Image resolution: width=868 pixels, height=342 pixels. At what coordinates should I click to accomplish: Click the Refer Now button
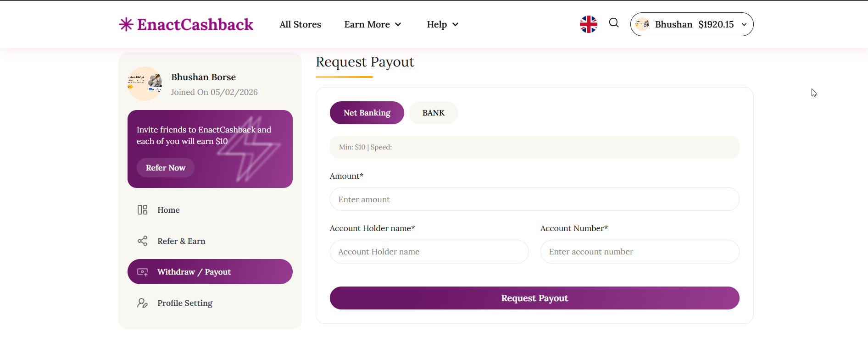(166, 168)
